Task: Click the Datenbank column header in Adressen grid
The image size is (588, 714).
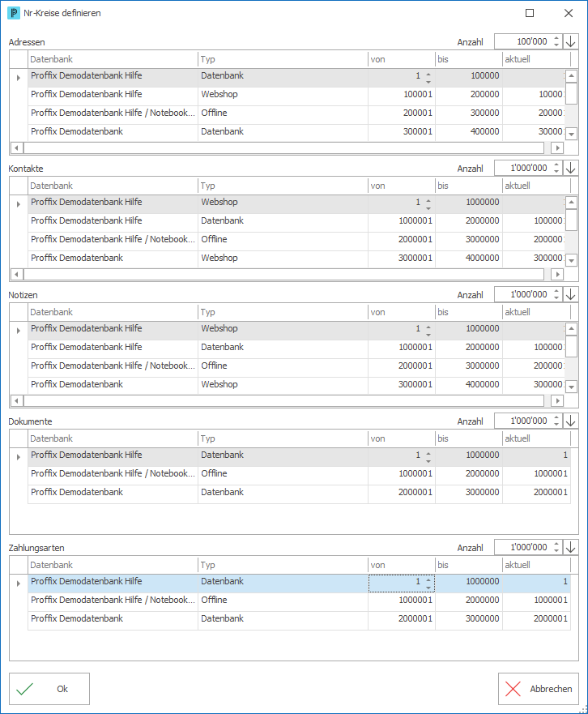Action: [x=113, y=59]
